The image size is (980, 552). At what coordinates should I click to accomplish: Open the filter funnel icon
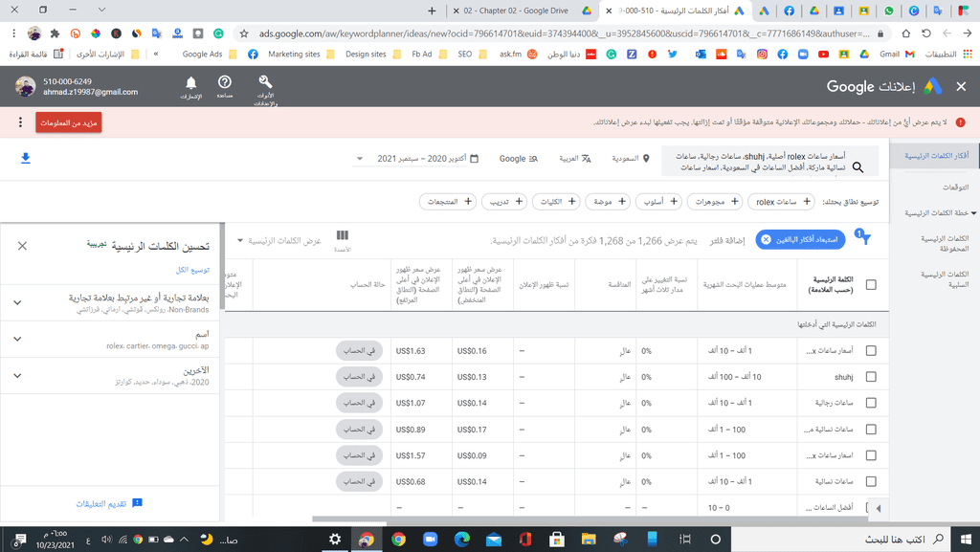(864, 237)
